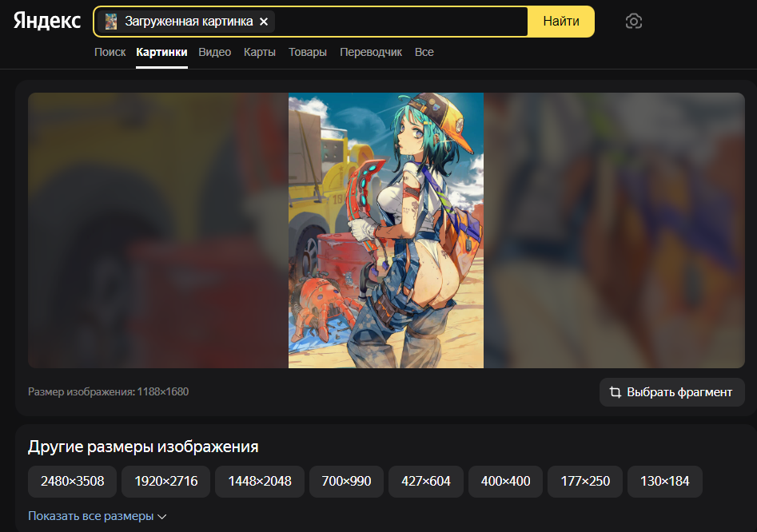
Task: Choose the 177×250 image size
Action: tap(585, 482)
